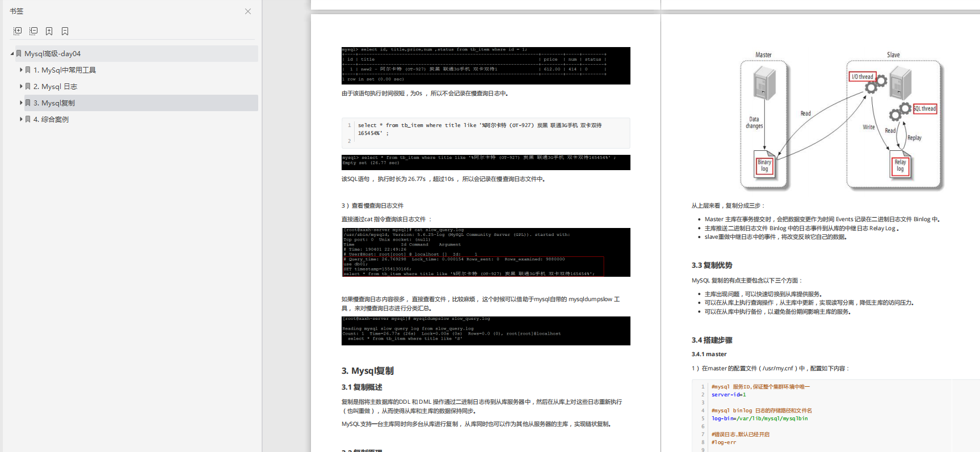Click the 书签 panel title

(16, 11)
